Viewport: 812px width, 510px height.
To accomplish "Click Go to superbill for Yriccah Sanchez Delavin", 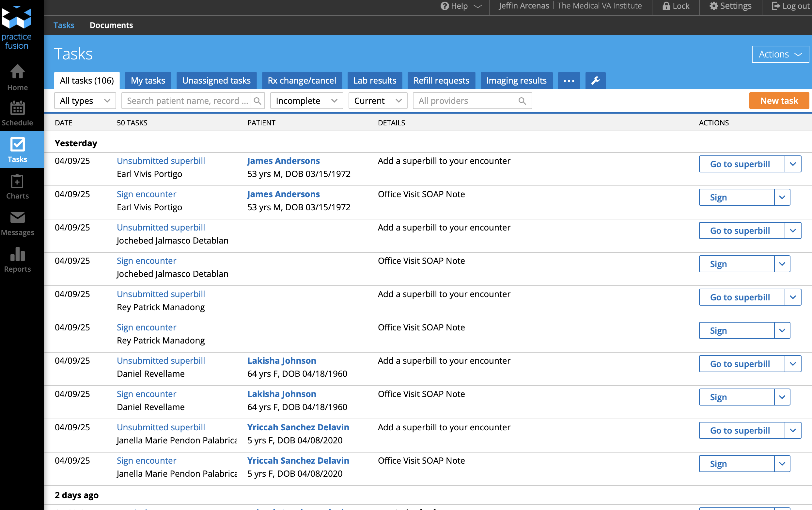I will pyautogui.click(x=742, y=430).
